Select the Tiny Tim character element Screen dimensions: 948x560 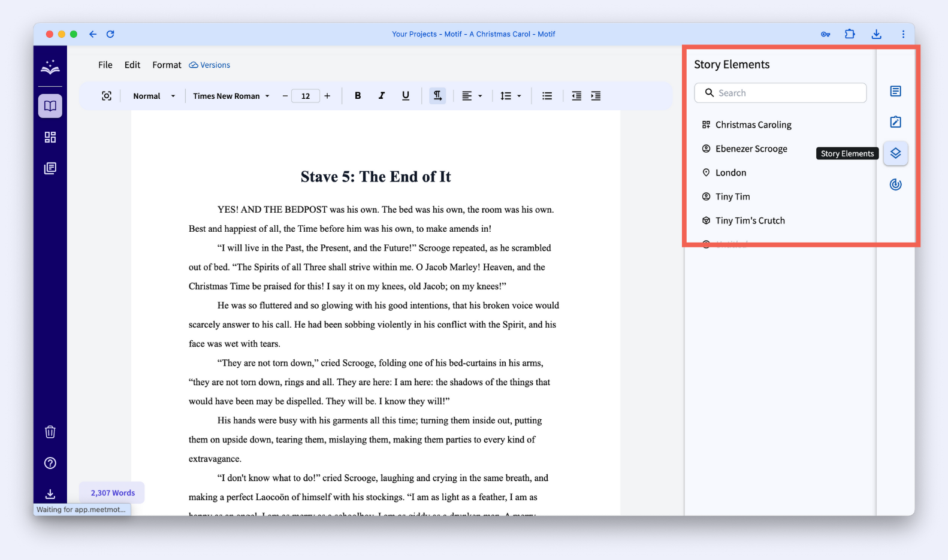tap(726, 196)
